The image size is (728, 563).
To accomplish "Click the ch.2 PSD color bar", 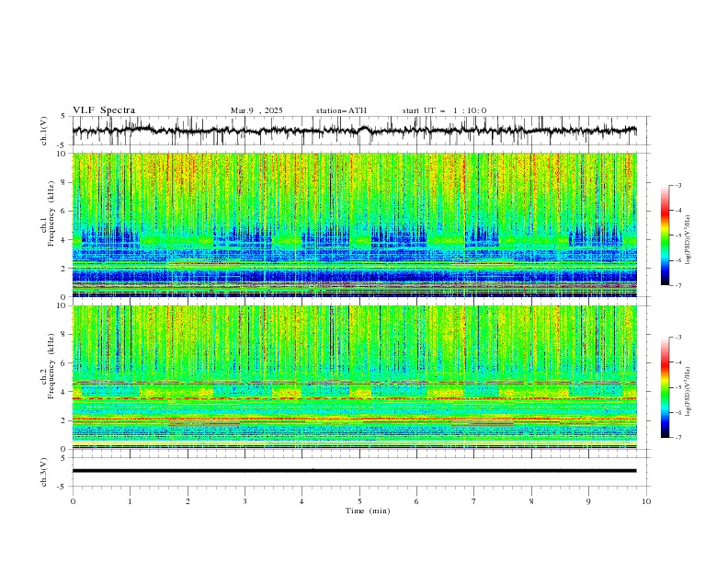I will point(665,387).
